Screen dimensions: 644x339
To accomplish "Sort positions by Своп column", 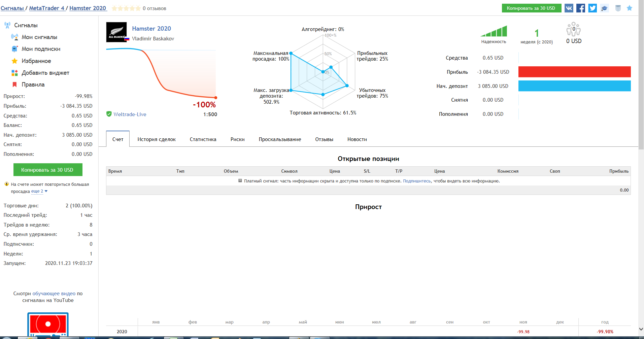I will (x=555, y=171).
